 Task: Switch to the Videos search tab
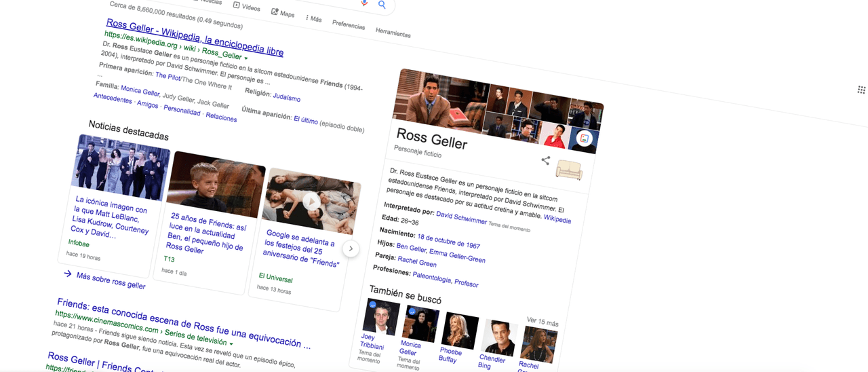[x=246, y=7]
